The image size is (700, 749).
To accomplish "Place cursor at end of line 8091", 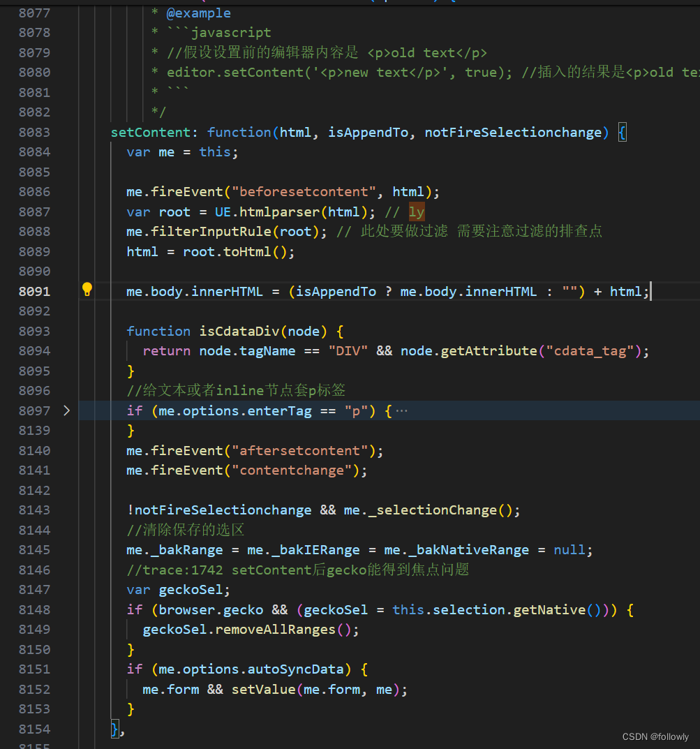I will coord(650,291).
